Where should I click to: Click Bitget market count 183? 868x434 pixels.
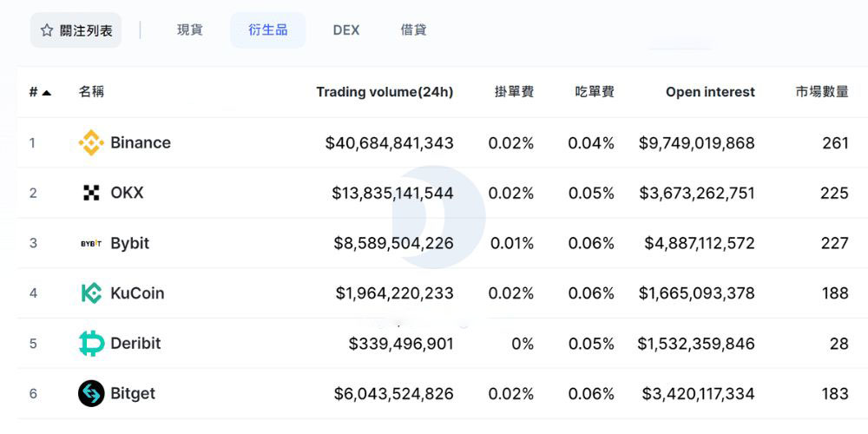click(835, 394)
